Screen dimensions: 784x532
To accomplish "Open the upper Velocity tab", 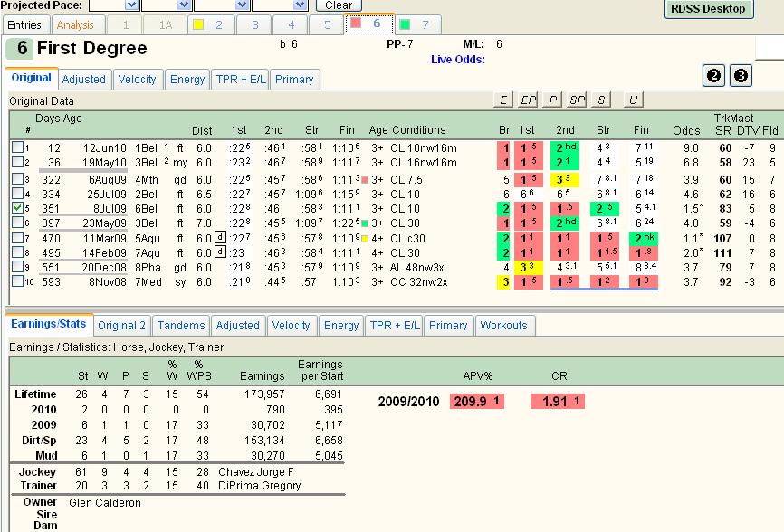I will pos(137,80).
